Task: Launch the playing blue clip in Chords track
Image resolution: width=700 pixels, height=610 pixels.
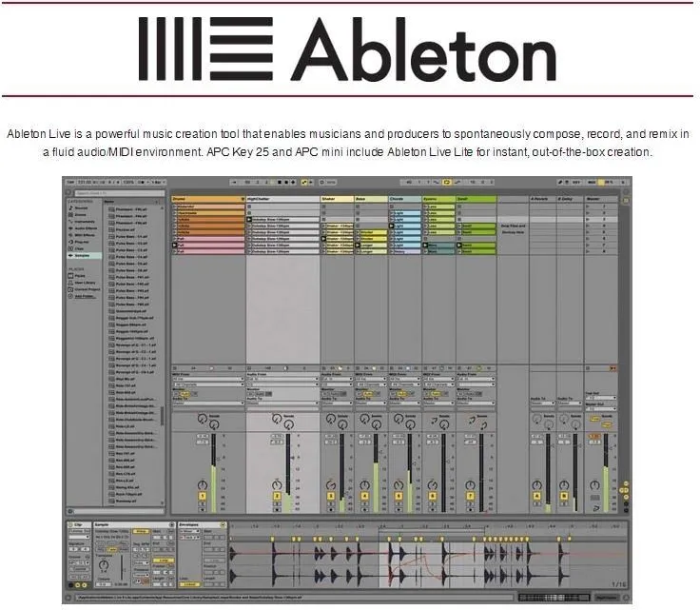Action: [x=392, y=226]
